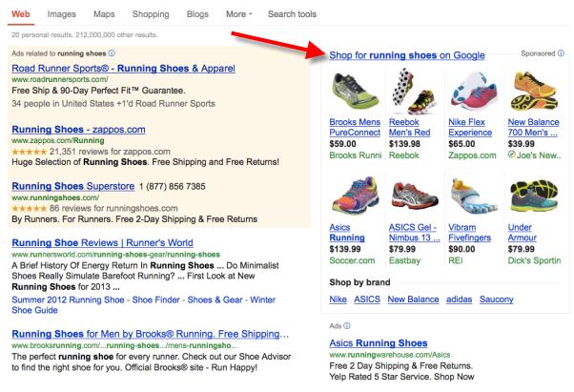Click the www.roadrunnersports.com URL
Screen dimensions: 574x392
coord(60,79)
